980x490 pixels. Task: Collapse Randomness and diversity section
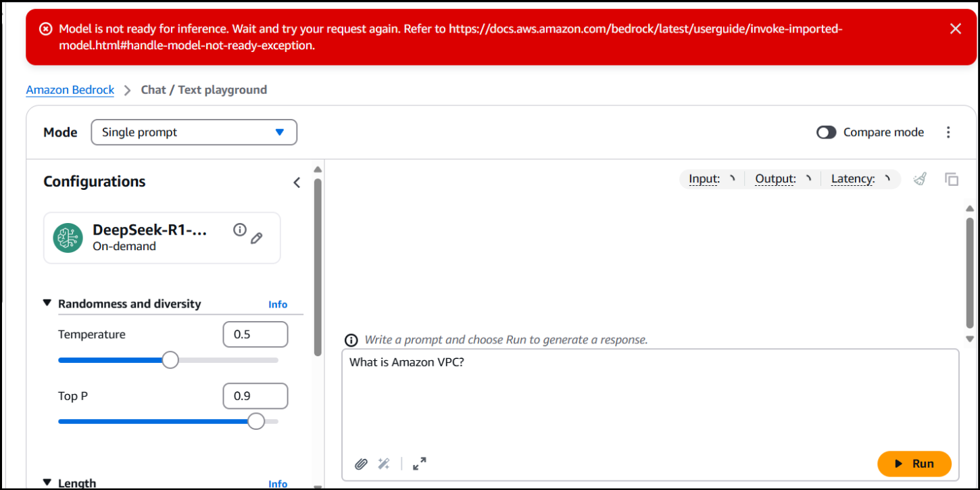click(x=47, y=303)
